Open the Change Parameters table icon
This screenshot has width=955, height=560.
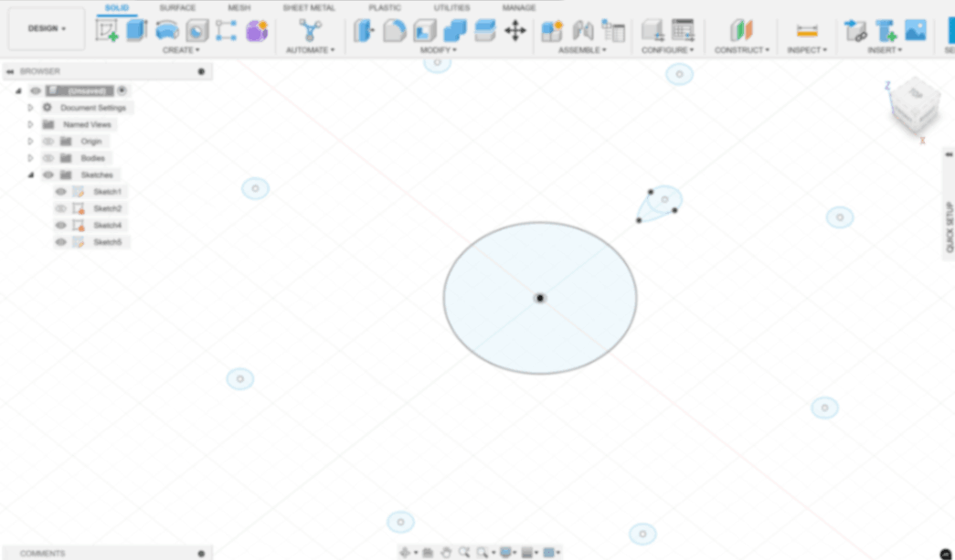pyautogui.click(x=683, y=30)
